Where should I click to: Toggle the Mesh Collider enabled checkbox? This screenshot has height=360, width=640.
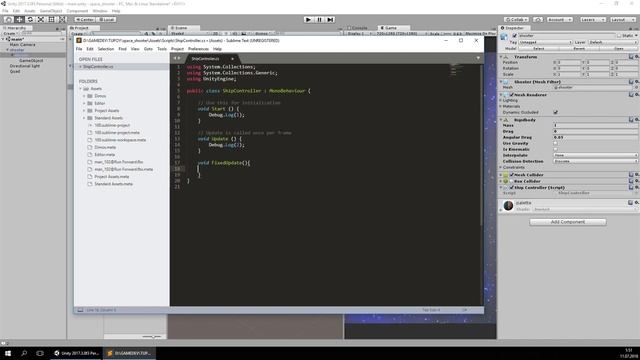[x=511, y=175]
